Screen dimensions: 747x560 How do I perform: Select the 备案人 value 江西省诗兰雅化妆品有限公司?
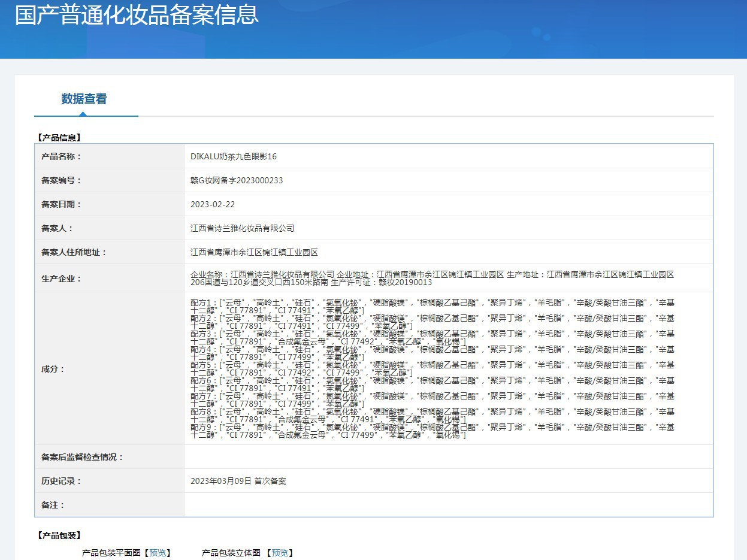pos(243,228)
